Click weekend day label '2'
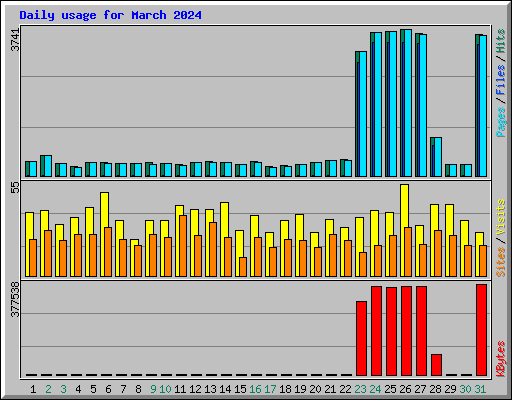Image resolution: width=512 pixels, height=400 pixels. pyautogui.click(x=48, y=389)
